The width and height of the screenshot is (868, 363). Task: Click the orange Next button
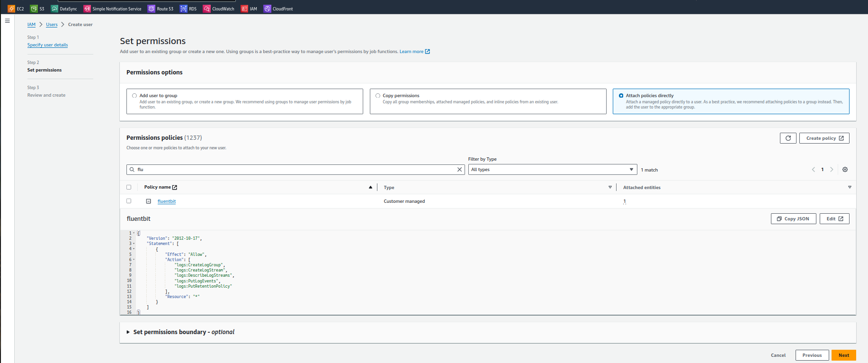click(x=844, y=355)
